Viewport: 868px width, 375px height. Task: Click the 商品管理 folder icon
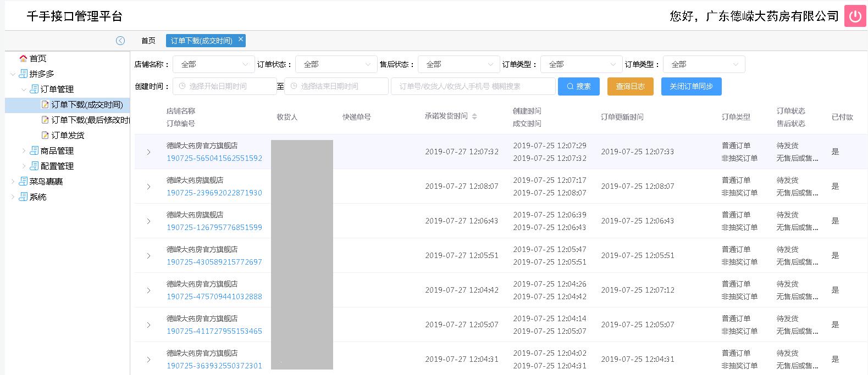coord(34,150)
